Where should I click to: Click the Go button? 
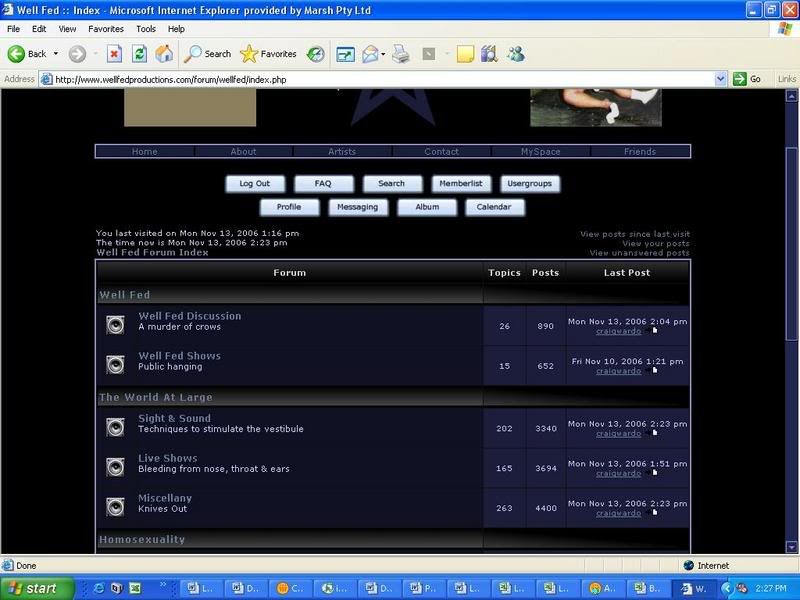coord(747,79)
